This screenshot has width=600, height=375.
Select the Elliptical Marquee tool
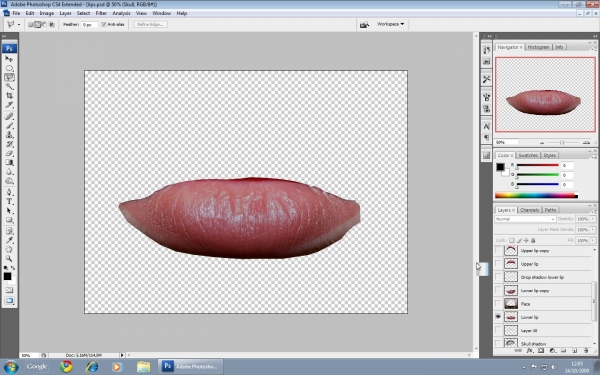point(9,68)
